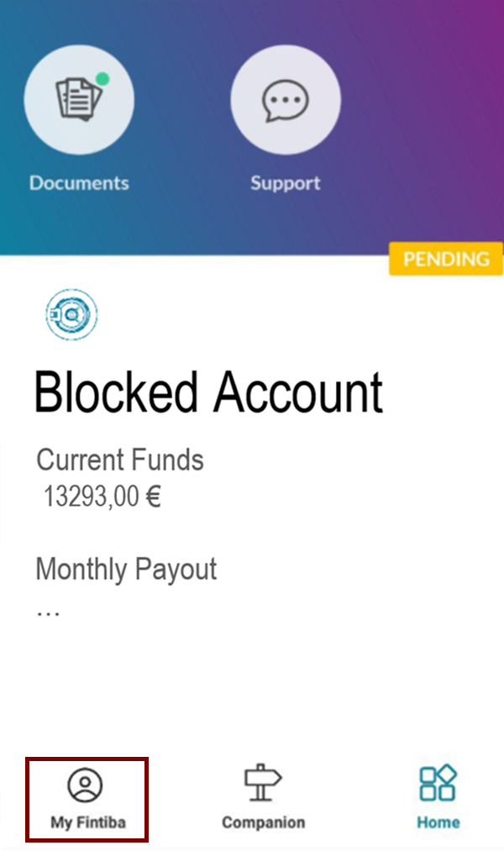Switch to the Companion tab label

click(x=263, y=822)
